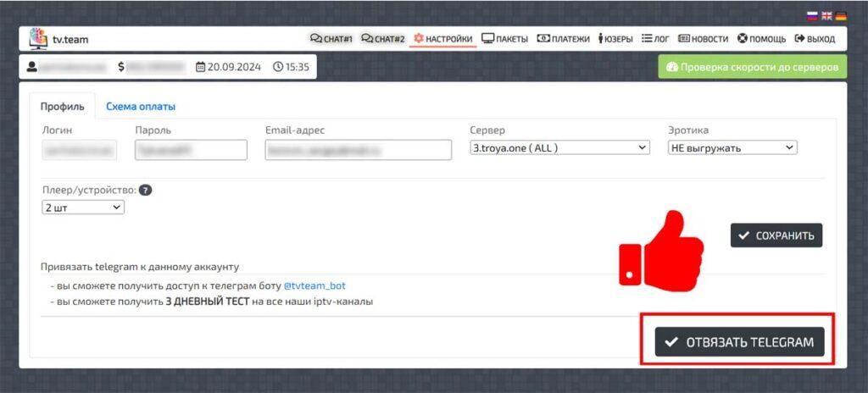The height and width of the screenshot is (393, 868).
Task: Open the ЧАТ#1 menu item
Action: coord(331,39)
